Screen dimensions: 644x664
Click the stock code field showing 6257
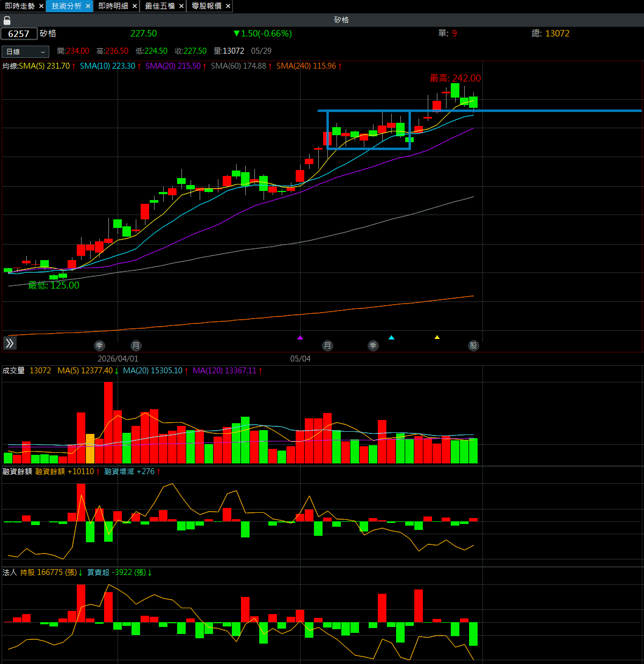pyautogui.click(x=19, y=34)
